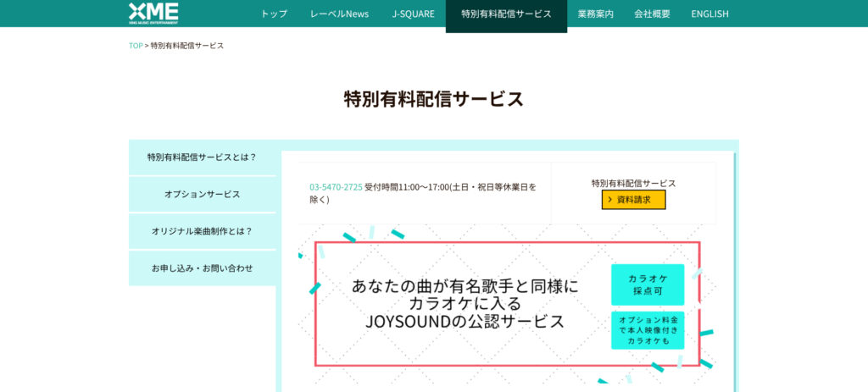Click the 特別有料配信サービス page heading

(x=433, y=99)
